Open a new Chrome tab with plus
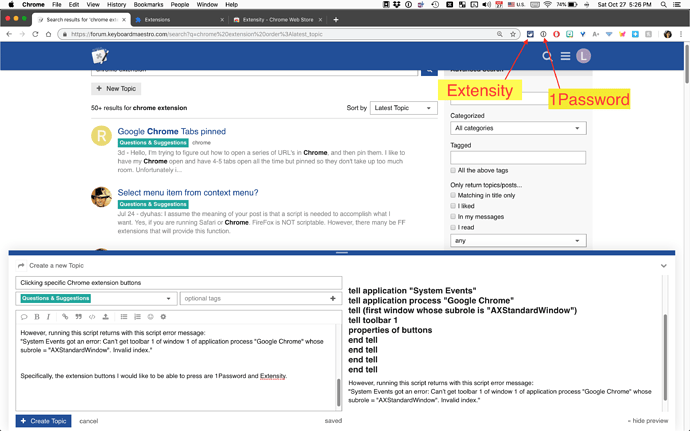The height and width of the screenshot is (431, 690). click(x=336, y=20)
